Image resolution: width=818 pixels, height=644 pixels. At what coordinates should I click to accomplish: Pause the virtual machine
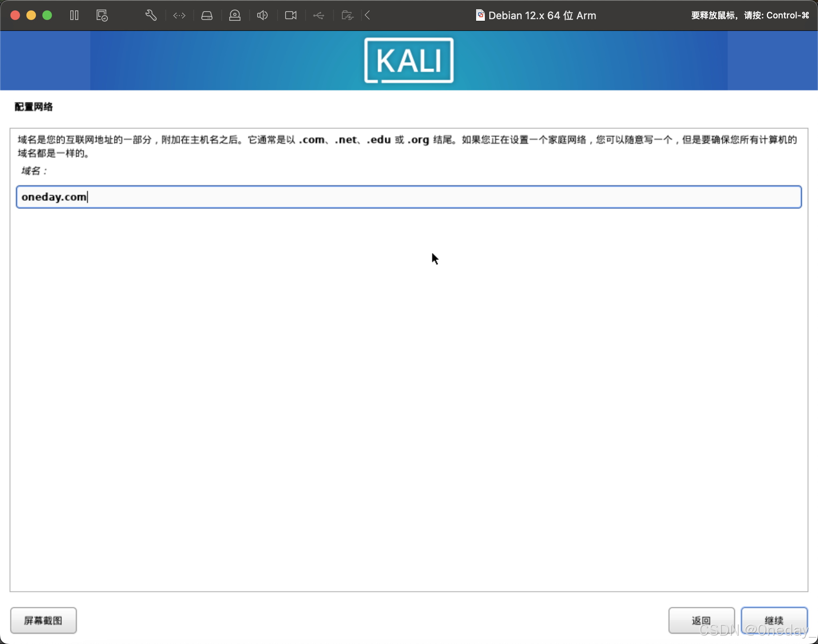point(74,15)
